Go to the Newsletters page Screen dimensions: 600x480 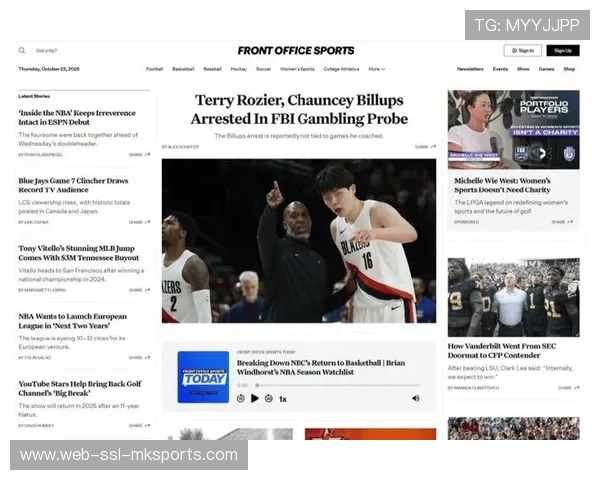coord(470,69)
